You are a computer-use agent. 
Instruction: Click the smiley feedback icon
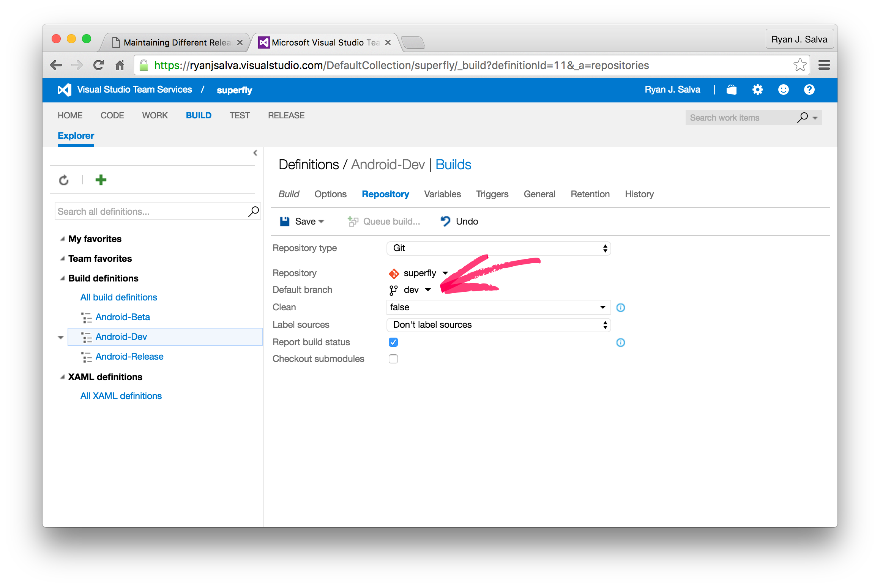point(783,90)
